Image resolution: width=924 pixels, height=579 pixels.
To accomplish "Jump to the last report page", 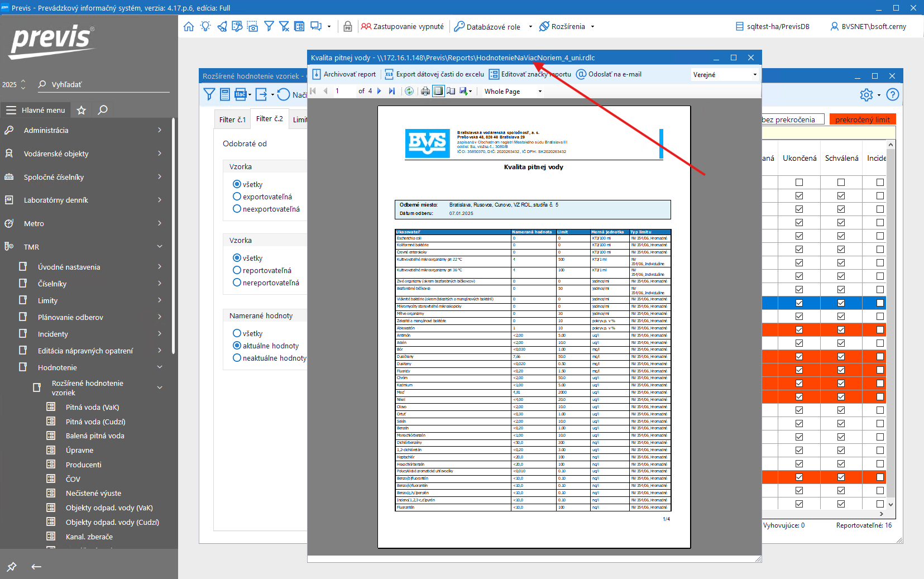I will [392, 91].
